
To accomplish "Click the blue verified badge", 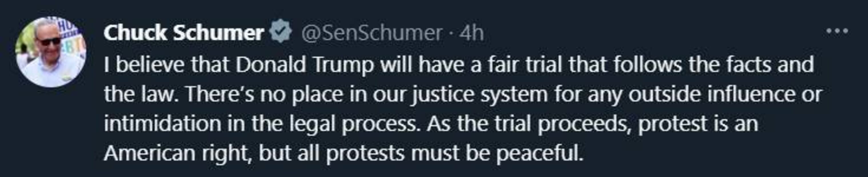I will pyautogui.click(x=280, y=33).
